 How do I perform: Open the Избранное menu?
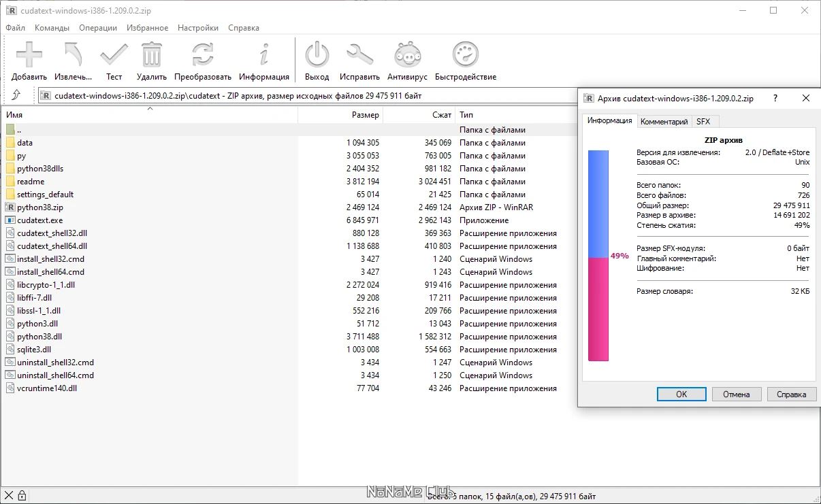(x=147, y=28)
